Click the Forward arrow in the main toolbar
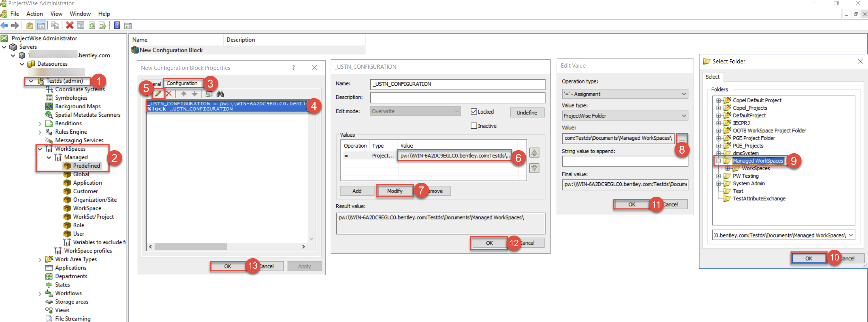The height and width of the screenshot is (322, 868). (15, 25)
